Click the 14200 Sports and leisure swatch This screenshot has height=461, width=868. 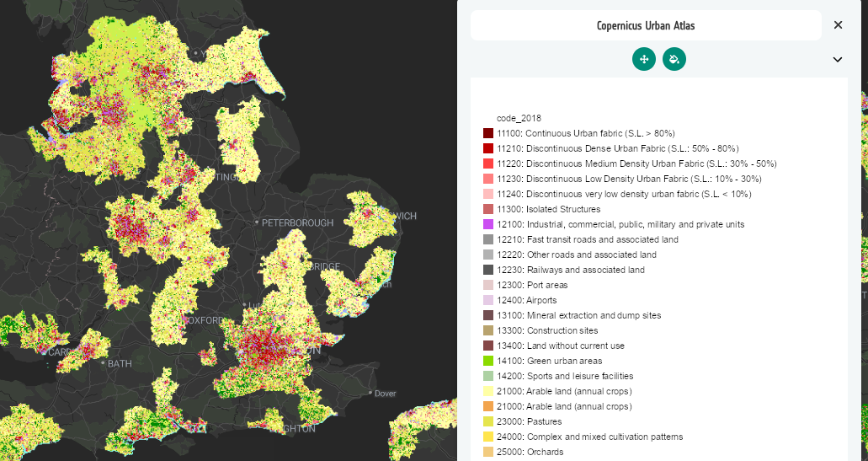488,376
